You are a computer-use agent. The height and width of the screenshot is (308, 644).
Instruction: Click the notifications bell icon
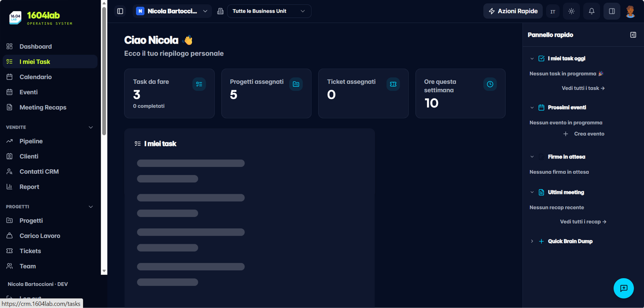(x=591, y=11)
